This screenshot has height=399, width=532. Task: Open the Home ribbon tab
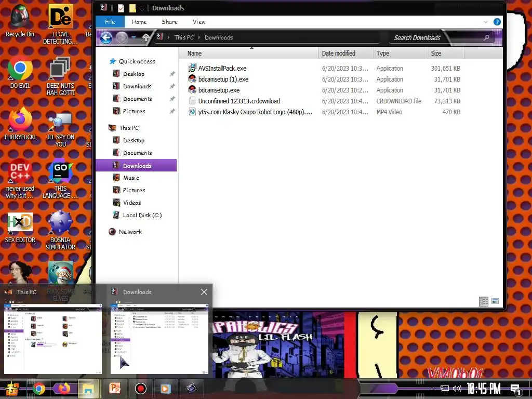click(x=139, y=22)
